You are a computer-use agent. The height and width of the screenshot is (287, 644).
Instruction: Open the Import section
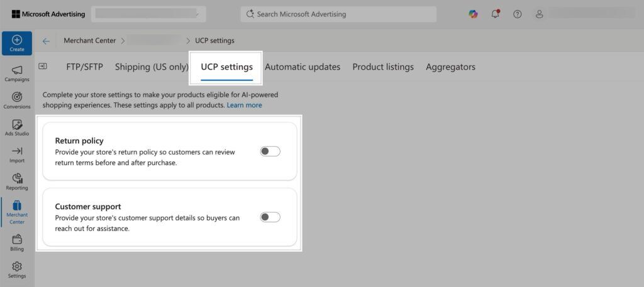tap(17, 155)
